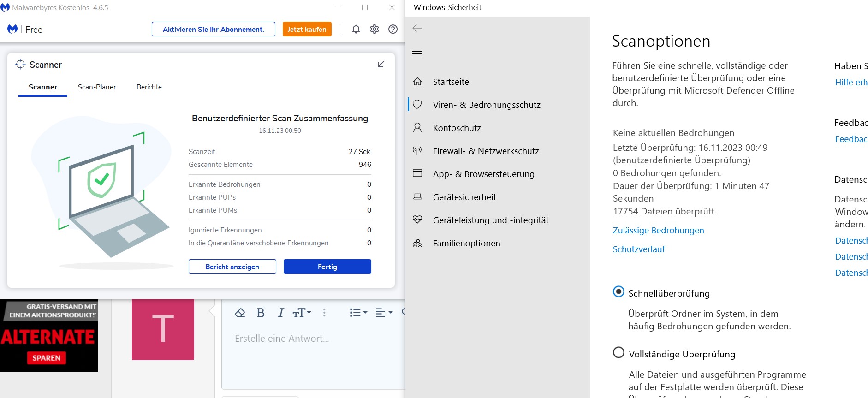This screenshot has width=868, height=398.
Task: Toggle italic in reply editor
Action: coord(280,313)
